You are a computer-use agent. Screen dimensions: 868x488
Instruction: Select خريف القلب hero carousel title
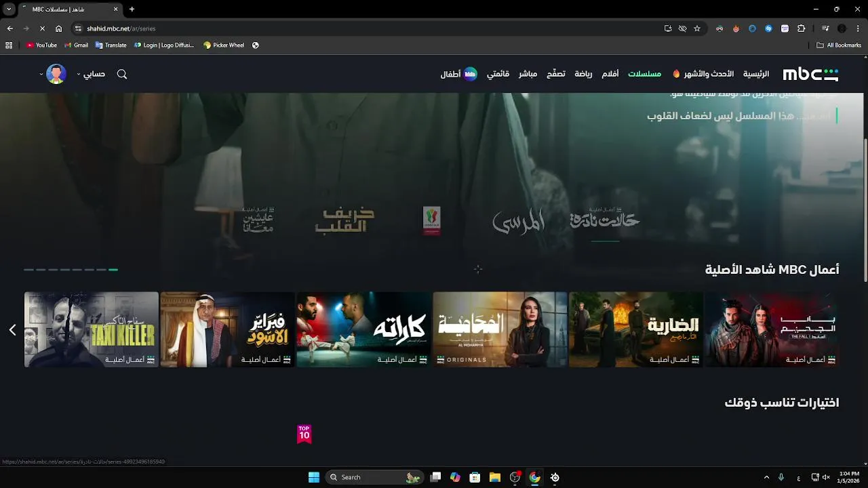pos(344,220)
